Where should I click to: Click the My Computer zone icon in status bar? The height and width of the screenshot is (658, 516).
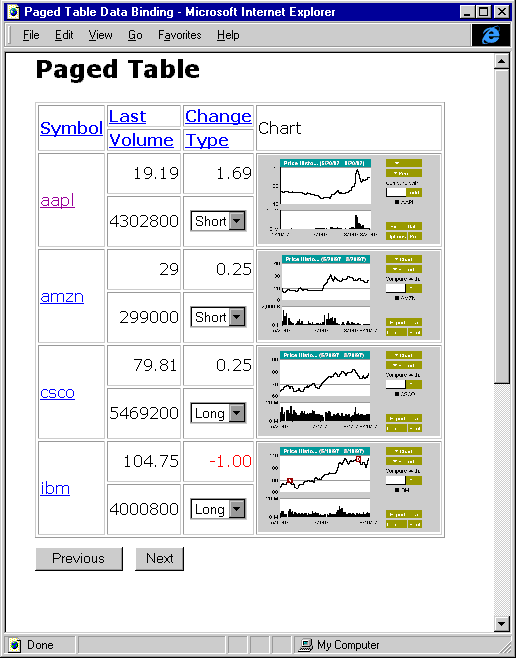[306, 645]
